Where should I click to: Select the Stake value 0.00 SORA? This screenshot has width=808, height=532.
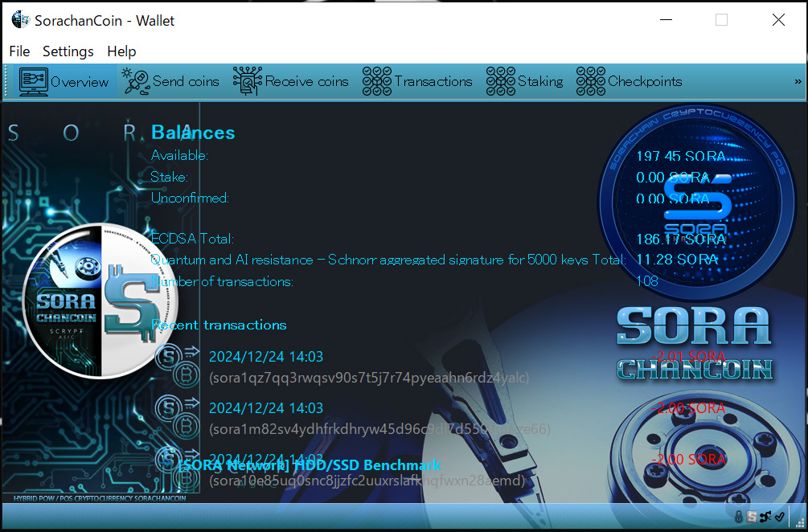[672, 177]
